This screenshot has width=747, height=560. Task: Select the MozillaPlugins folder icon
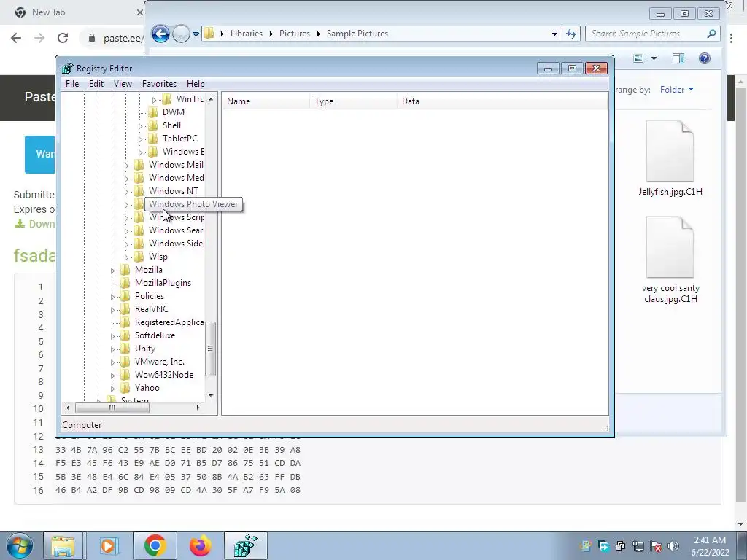(x=125, y=283)
